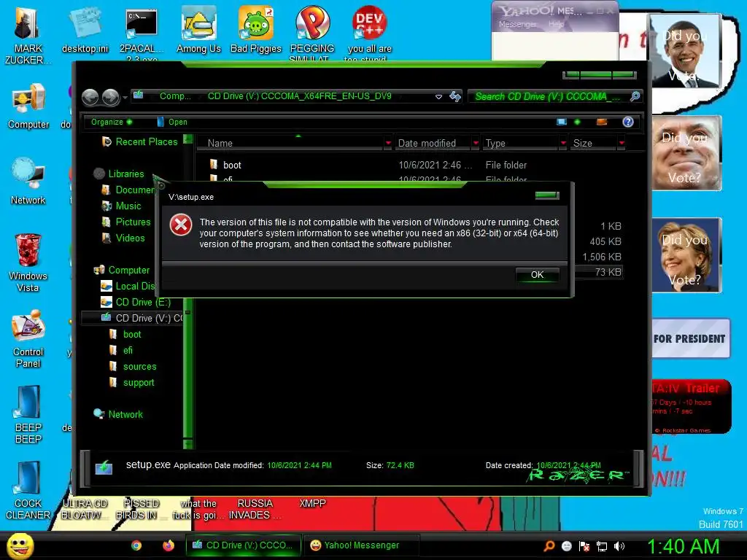The height and width of the screenshot is (560, 747).
Task: Open the address bar history dropdown arrow
Action: 438,97
